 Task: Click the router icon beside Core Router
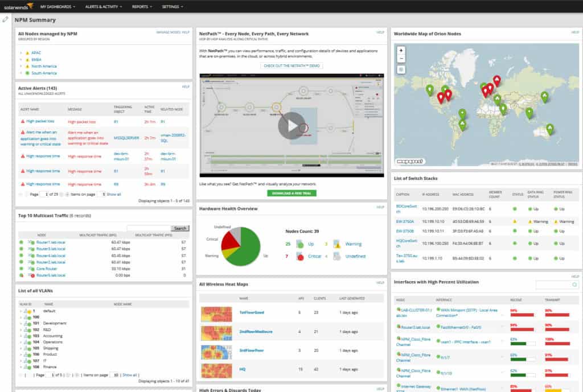coord(31,269)
